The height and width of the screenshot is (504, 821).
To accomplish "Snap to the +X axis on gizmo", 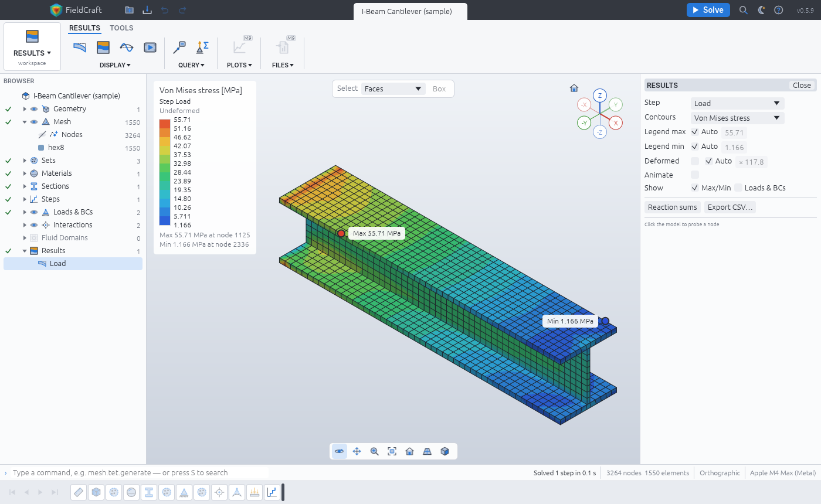I will (x=615, y=123).
